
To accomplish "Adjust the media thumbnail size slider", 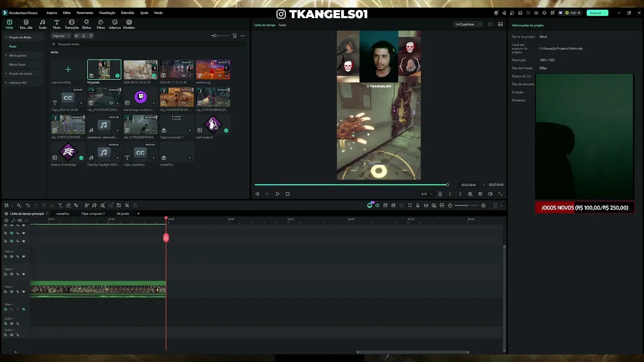I will 220,36.
